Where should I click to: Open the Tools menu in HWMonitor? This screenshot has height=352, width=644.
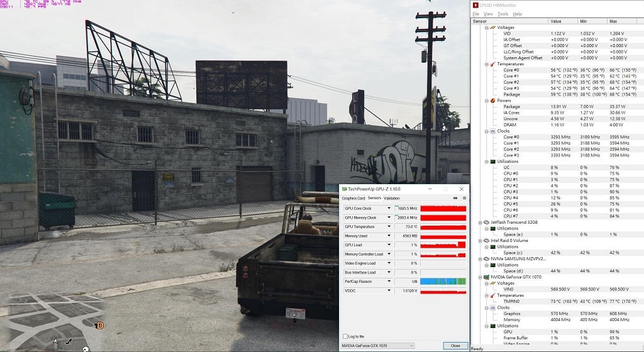(x=502, y=14)
